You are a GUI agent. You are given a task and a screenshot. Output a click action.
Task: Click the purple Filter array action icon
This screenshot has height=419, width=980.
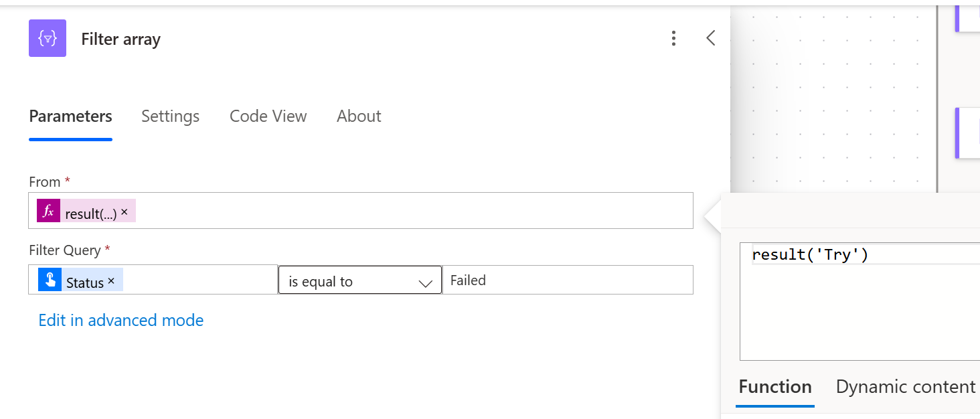[x=47, y=38]
